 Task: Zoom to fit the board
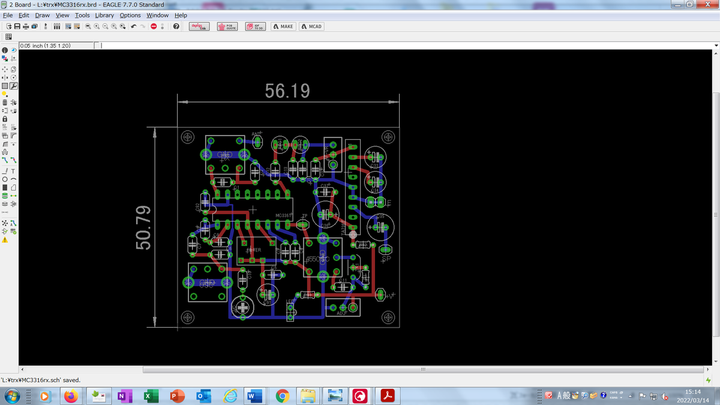tap(88, 27)
